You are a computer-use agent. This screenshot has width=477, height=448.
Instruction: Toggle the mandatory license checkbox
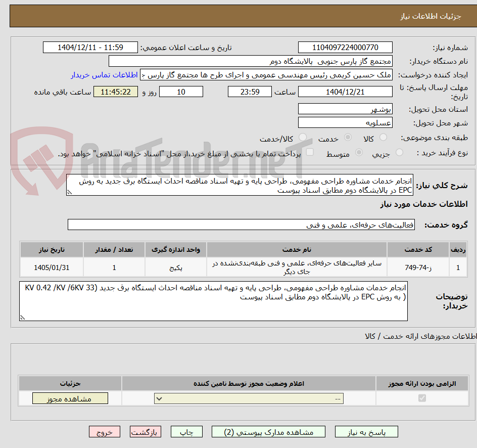coord(422,398)
